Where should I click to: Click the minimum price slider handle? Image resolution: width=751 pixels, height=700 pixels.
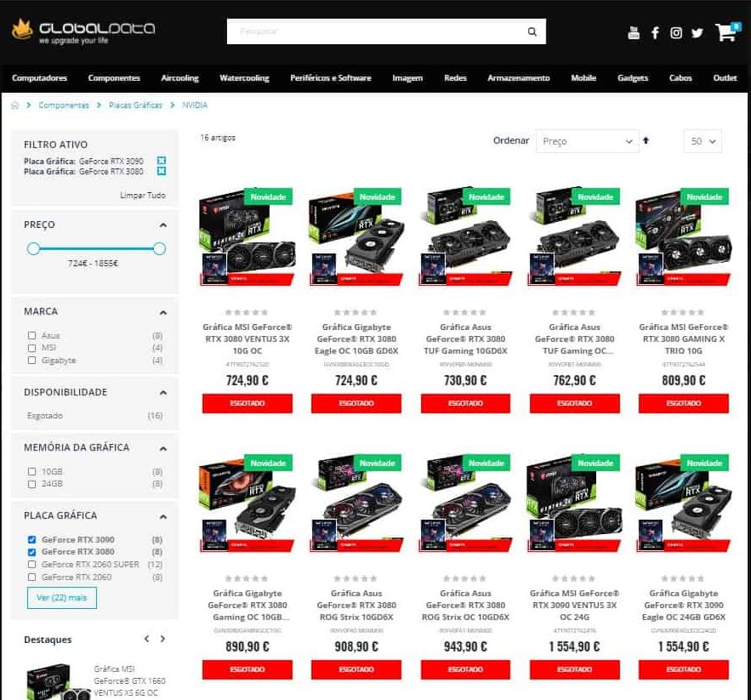pyautogui.click(x=33, y=248)
